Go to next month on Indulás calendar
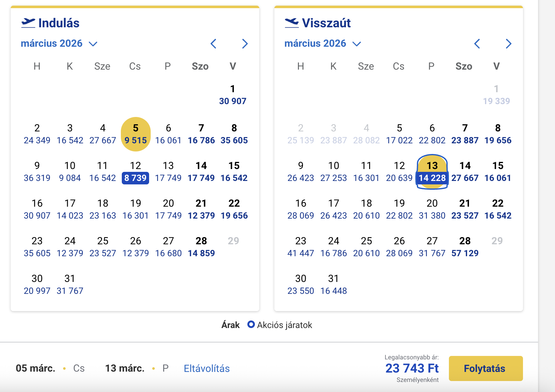 point(245,44)
